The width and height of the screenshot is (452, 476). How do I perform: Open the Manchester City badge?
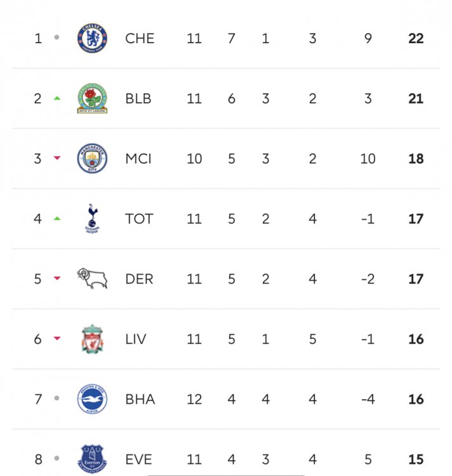[92, 159]
